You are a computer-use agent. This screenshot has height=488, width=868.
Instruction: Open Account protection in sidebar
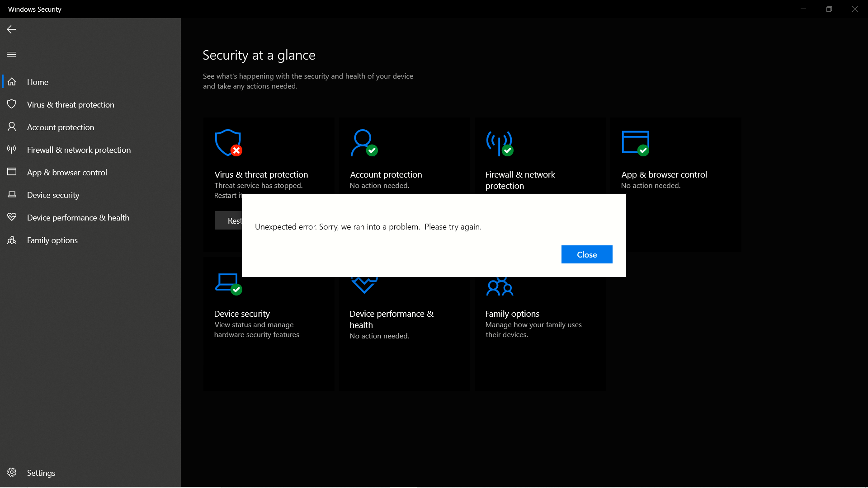pos(90,127)
